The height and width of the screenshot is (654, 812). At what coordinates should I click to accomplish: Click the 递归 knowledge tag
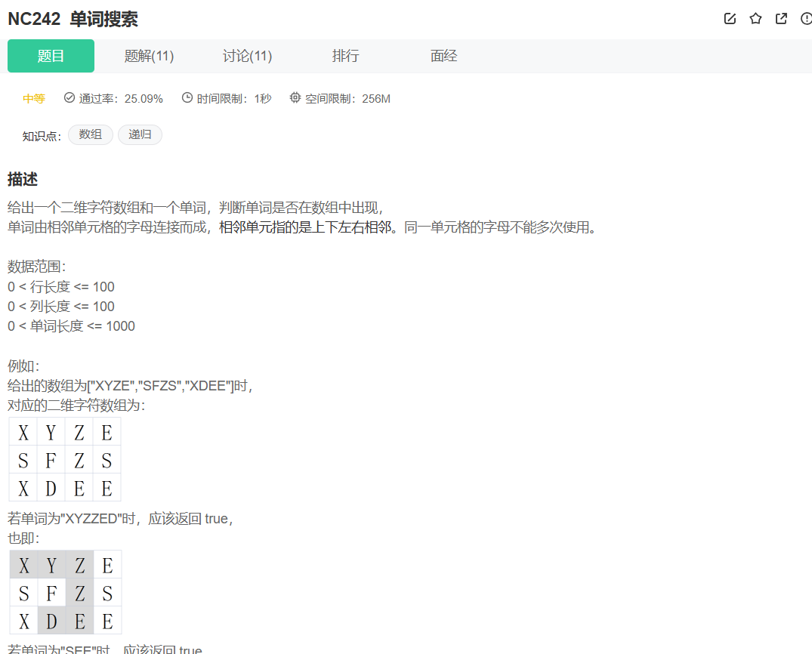click(x=140, y=135)
